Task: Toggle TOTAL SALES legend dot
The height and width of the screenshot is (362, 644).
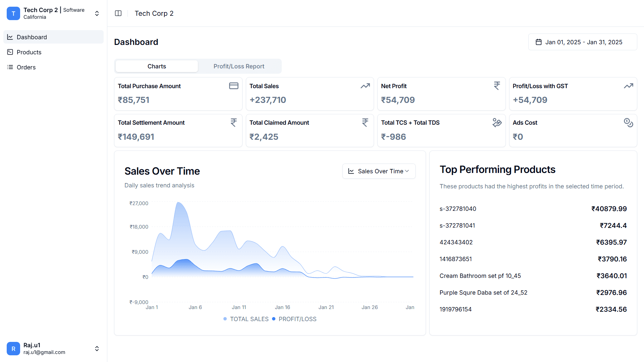Action: (x=225, y=319)
